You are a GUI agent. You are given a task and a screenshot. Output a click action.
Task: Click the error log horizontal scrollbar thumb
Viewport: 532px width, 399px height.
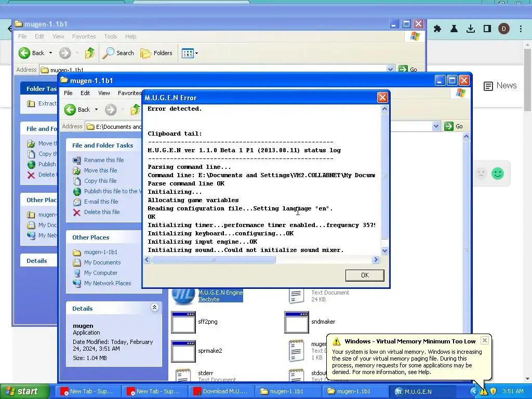[x=214, y=260]
